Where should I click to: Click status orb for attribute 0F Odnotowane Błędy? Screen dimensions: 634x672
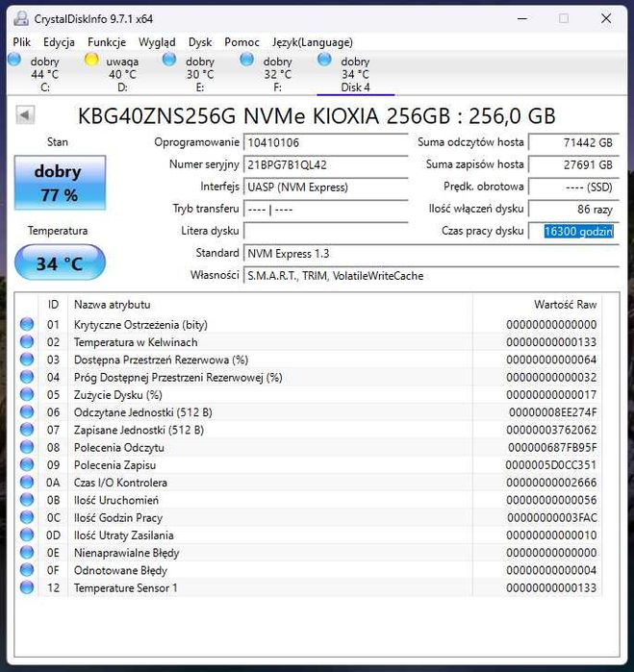point(27,570)
